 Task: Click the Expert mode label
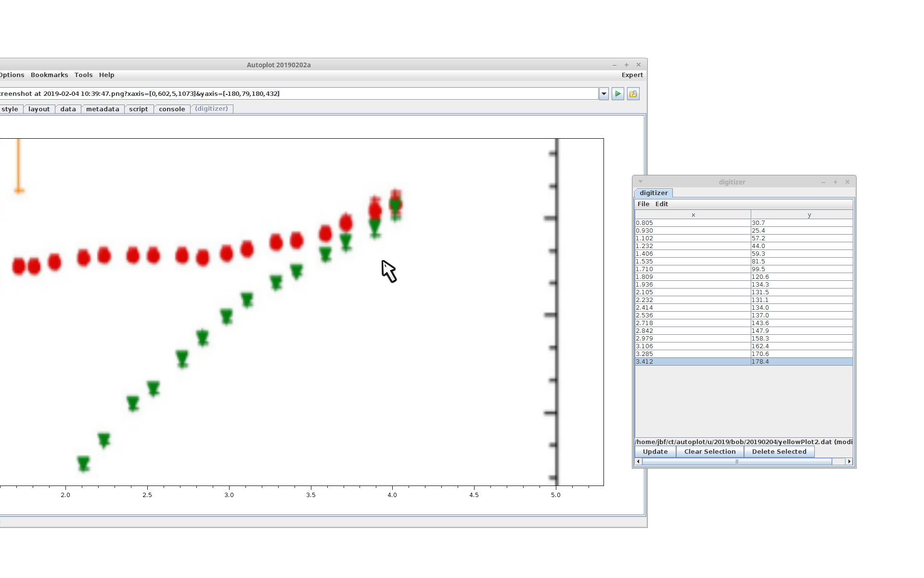point(632,75)
